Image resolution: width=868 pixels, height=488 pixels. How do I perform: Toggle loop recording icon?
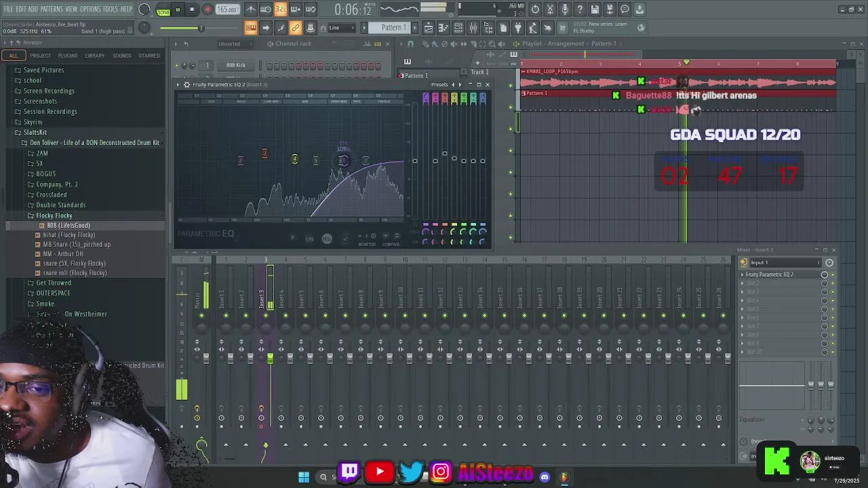click(x=311, y=9)
